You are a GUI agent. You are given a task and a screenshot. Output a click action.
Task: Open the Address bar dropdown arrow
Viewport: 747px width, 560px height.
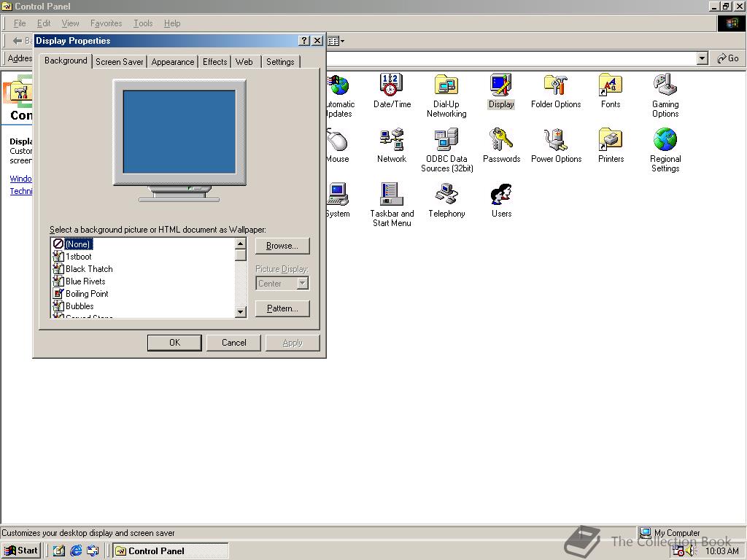(x=702, y=58)
